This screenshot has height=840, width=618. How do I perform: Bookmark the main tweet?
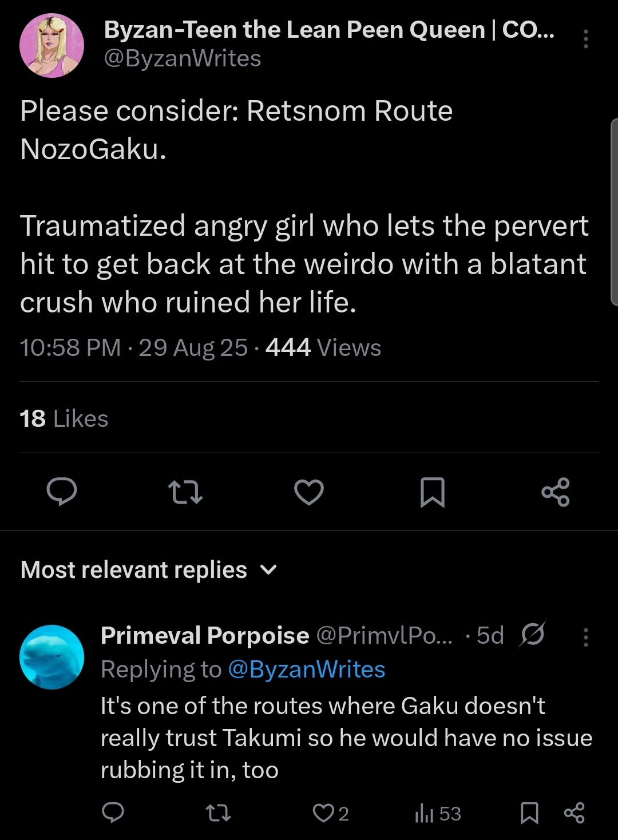tap(433, 492)
